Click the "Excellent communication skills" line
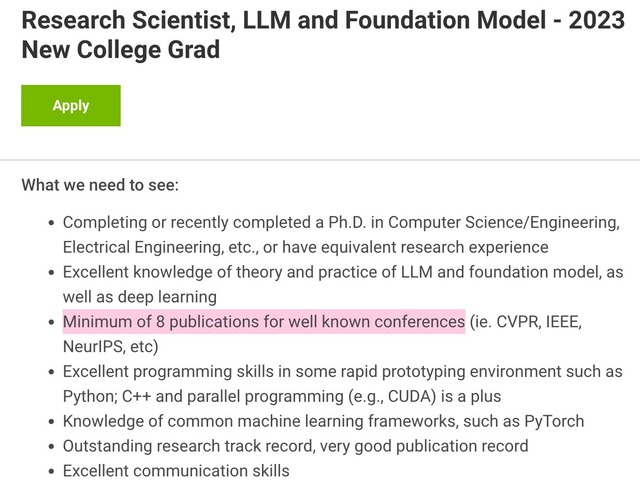This screenshot has height=494, width=640. pyautogui.click(x=176, y=471)
